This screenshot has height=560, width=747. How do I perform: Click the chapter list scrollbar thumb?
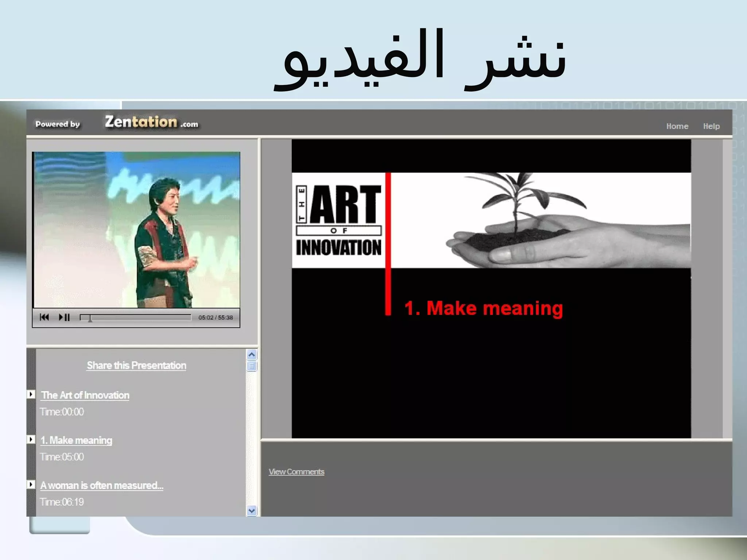click(252, 366)
